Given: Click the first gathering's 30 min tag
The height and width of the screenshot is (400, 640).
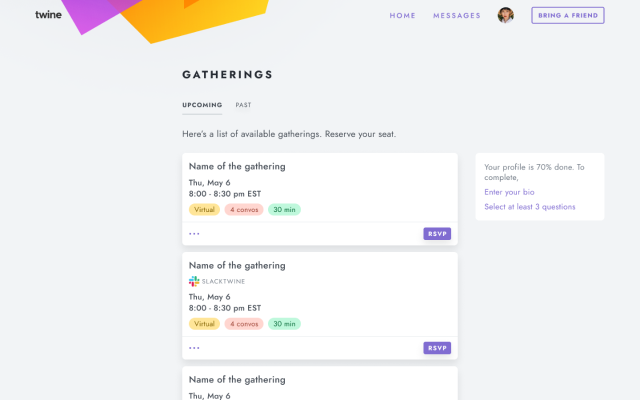Looking at the screenshot, I should (284, 210).
